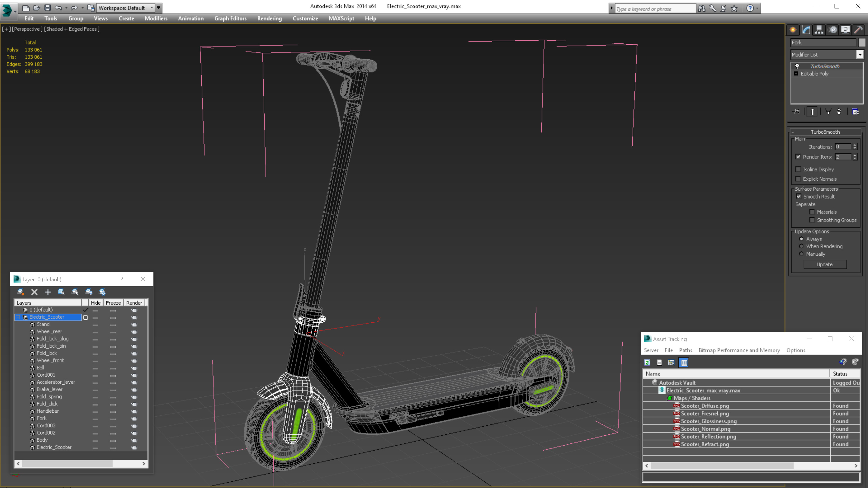
Task: Open the Workspace Default dropdown
Action: pos(152,8)
